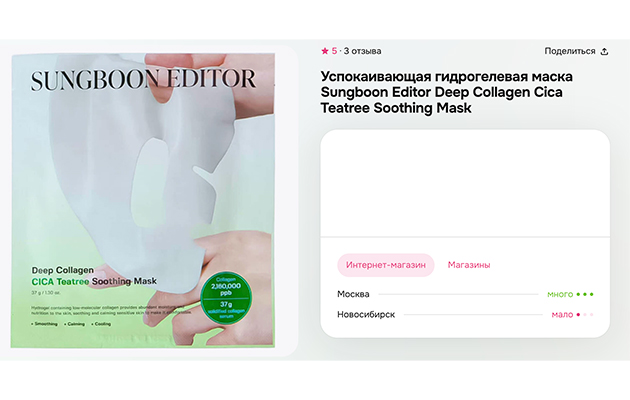Click the Поделиться share label
630x400 pixels.
click(570, 51)
